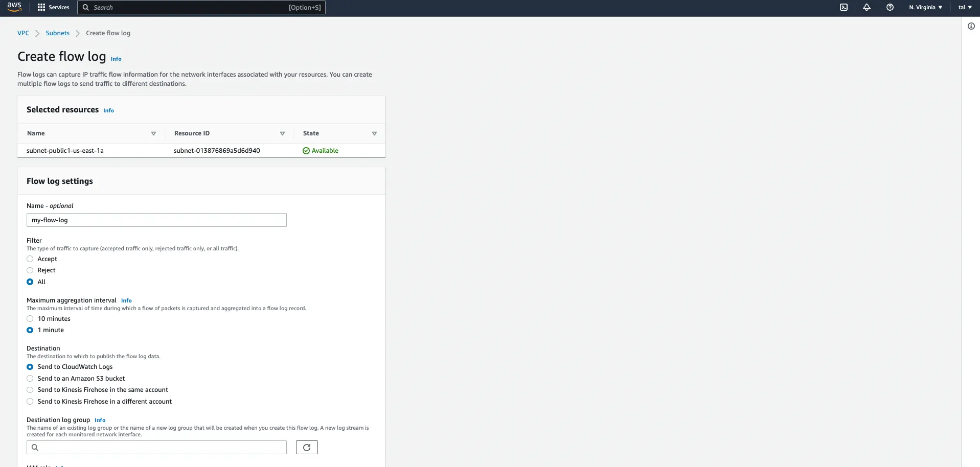Screen dimensions: 980x467
Task: Select Kinesis Firehose in a different account
Action: 30,402
